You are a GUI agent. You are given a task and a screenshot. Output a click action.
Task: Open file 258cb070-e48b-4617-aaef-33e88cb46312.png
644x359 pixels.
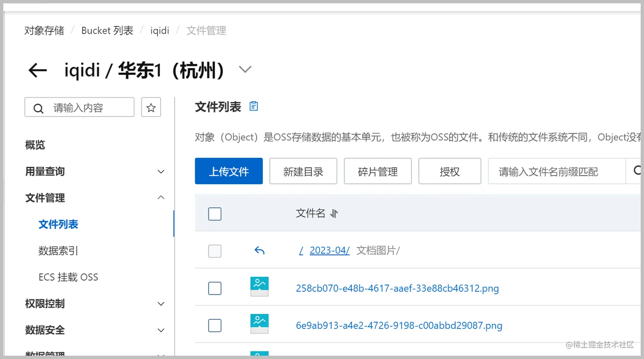(397, 288)
